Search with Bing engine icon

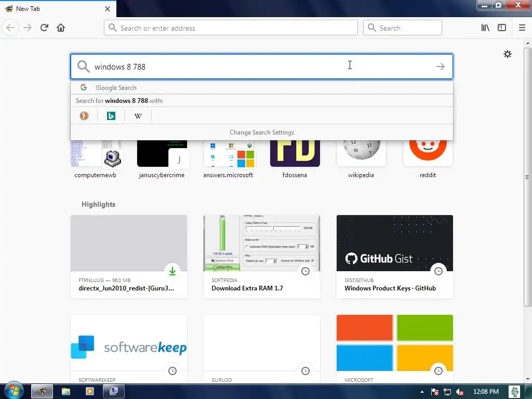[111, 116]
